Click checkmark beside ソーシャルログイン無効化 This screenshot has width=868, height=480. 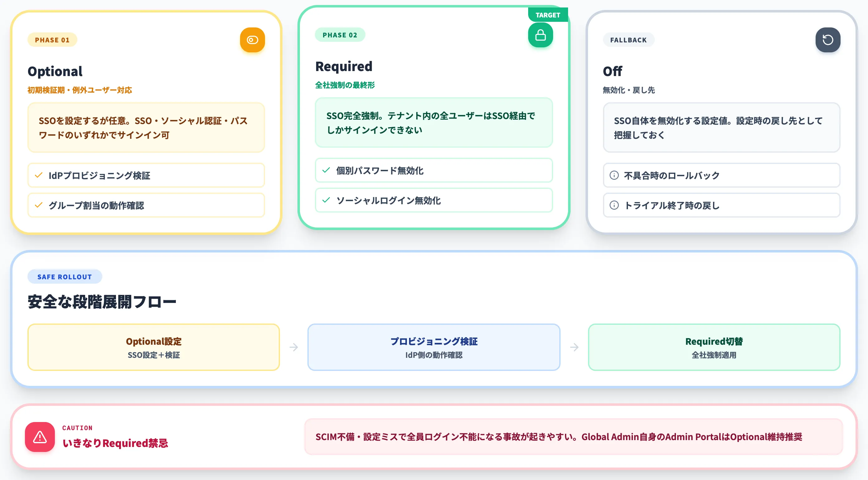click(326, 200)
